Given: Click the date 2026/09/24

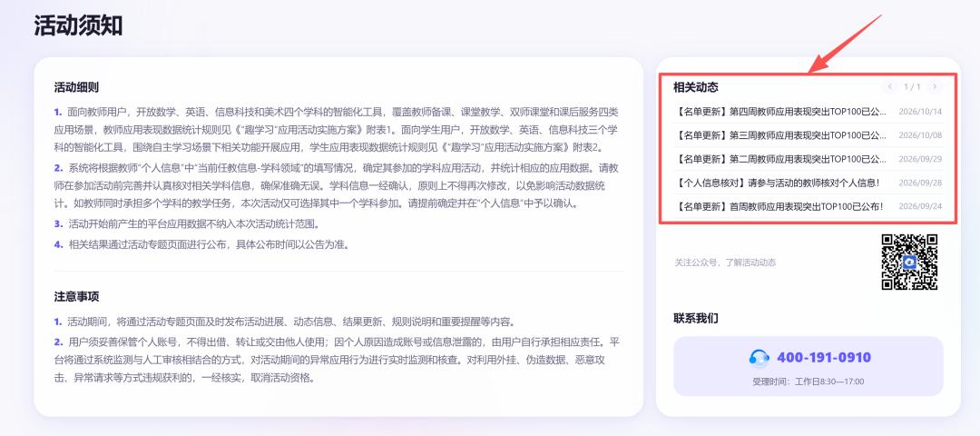Looking at the screenshot, I should 920,206.
